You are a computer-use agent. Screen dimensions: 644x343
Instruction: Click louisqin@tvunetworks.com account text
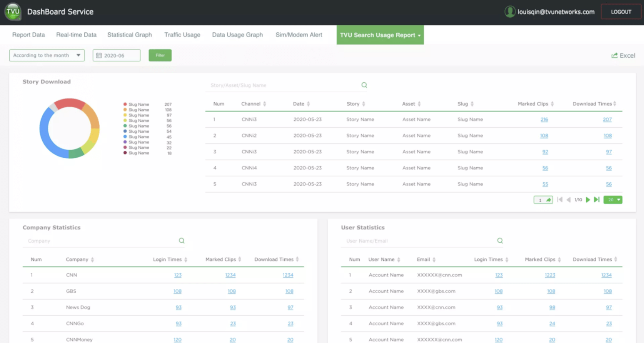click(x=556, y=12)
